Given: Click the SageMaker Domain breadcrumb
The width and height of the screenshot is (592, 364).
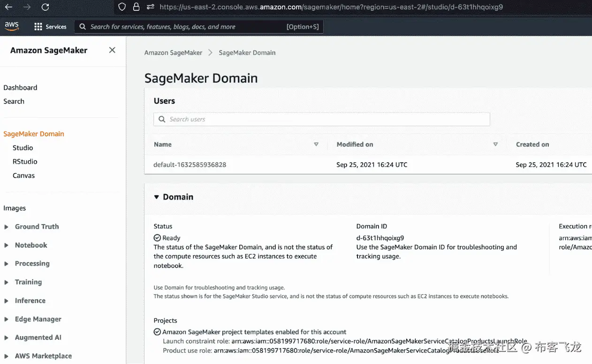Looking at the screenshot, I should point(247,53).
